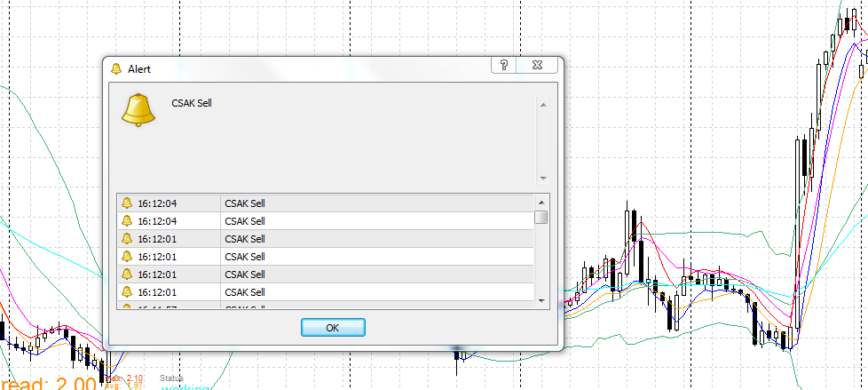868x390 pixels.
Task: Click the message pane scroll up arrow
Action: tap(543, 105)
